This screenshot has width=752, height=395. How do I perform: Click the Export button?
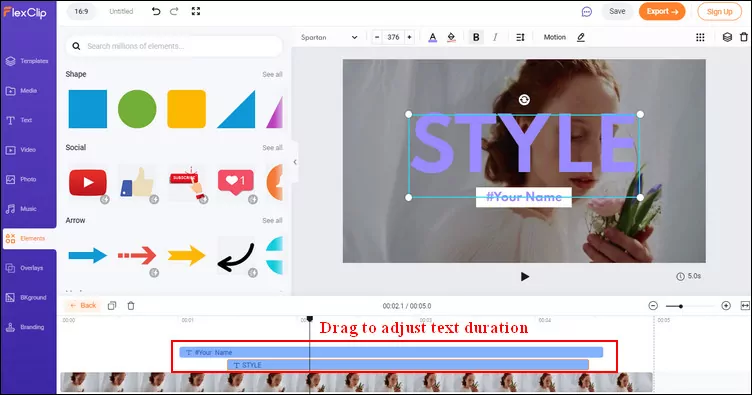click(x=662, y=12)
